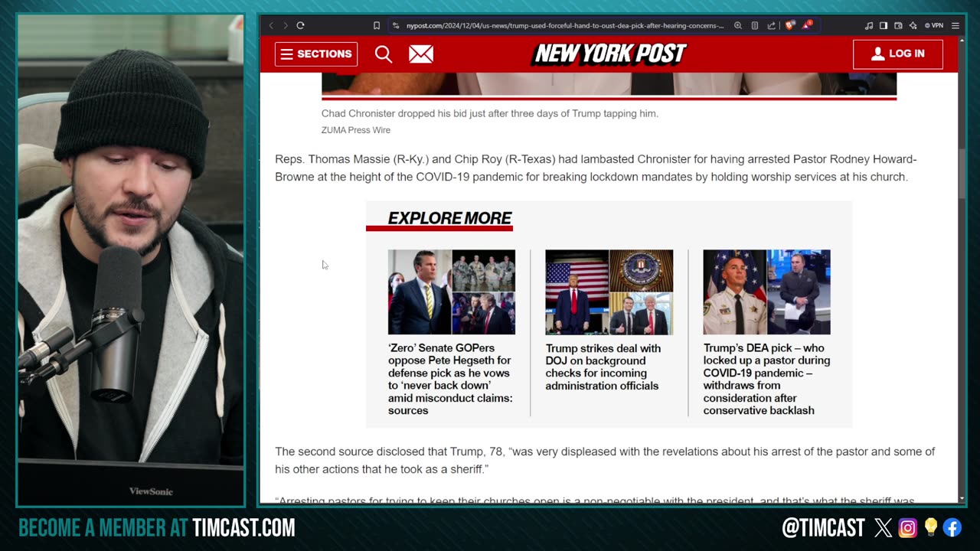The height and width of the screenshot is (551, 980).
Task: Open site settings icon beside the URL
Action: (x=395, y=25)
